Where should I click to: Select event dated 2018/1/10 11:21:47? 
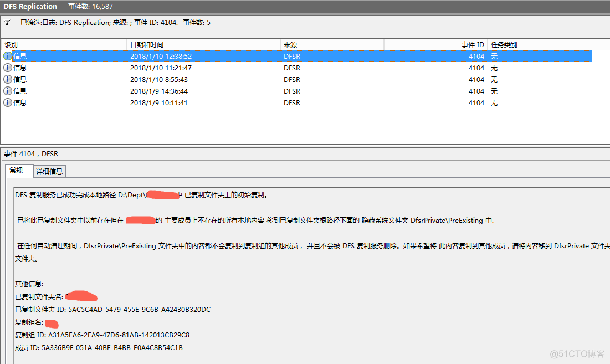297,68
